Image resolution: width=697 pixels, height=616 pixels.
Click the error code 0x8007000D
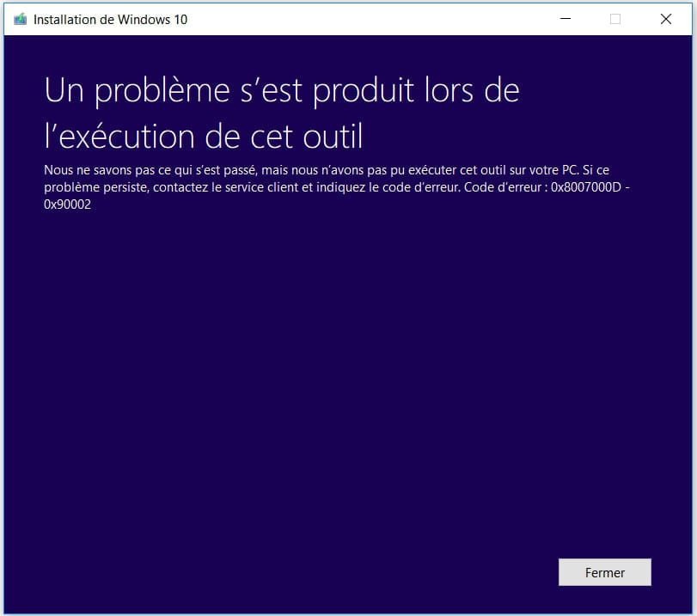click(586, 187)
